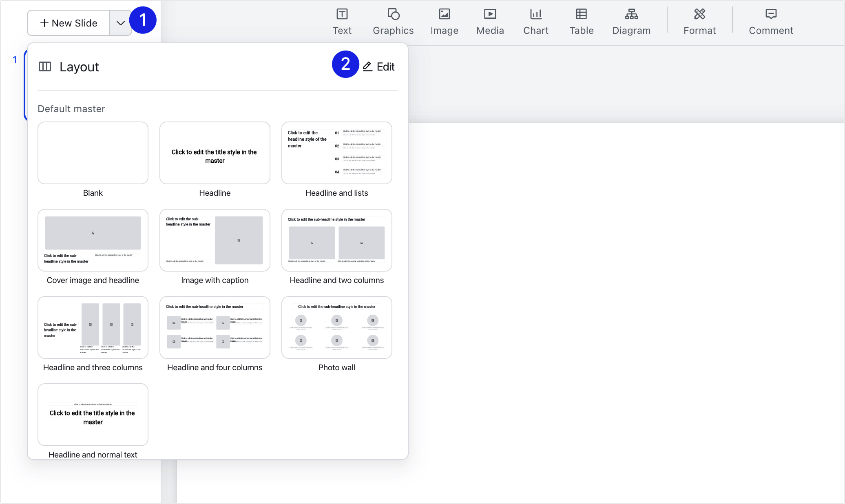This screenshot has width=845, height=504.
Task: Click Edit link in Layout panel
Action: pyautogui.click(x=379, y=66)
